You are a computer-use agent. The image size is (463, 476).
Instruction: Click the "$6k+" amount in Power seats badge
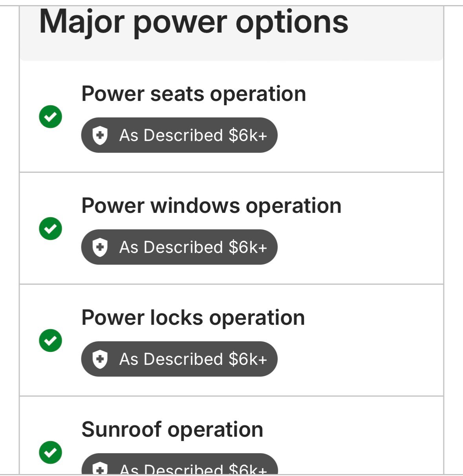coord(248,135)
